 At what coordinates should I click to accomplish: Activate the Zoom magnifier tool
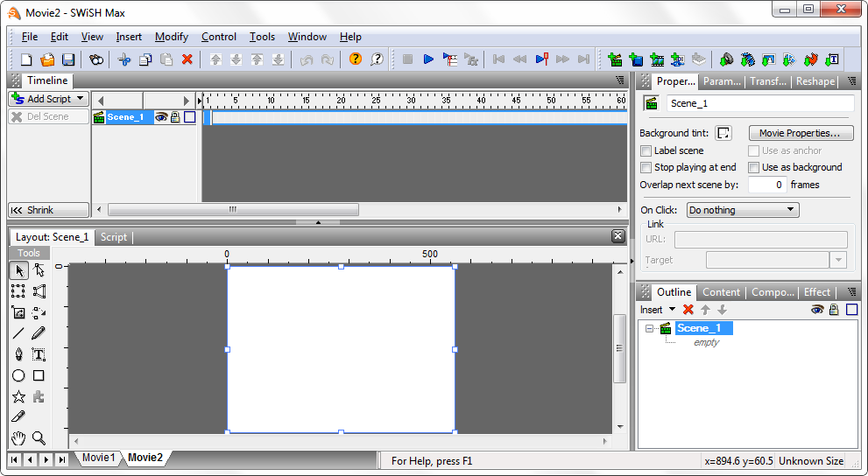39,437
